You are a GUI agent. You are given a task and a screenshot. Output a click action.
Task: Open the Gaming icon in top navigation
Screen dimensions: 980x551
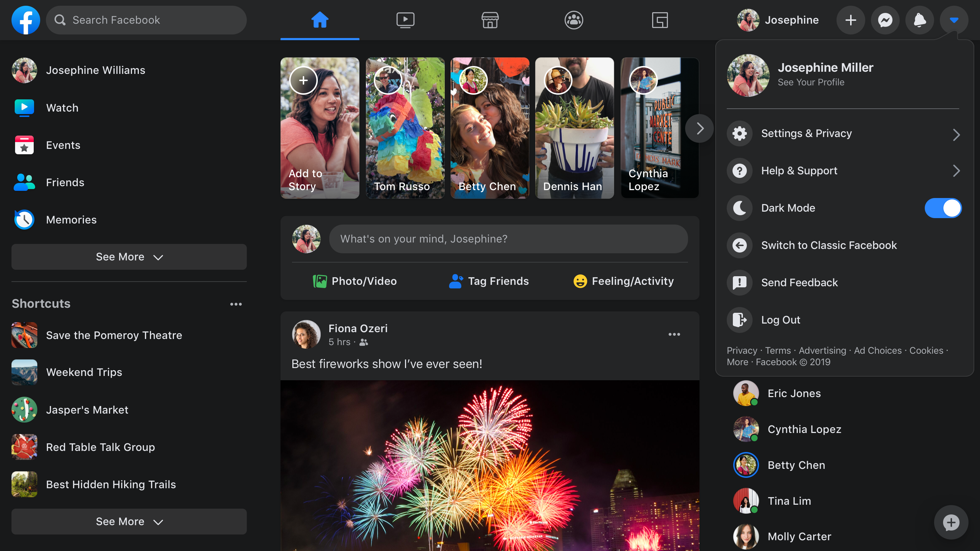(660, 20)
